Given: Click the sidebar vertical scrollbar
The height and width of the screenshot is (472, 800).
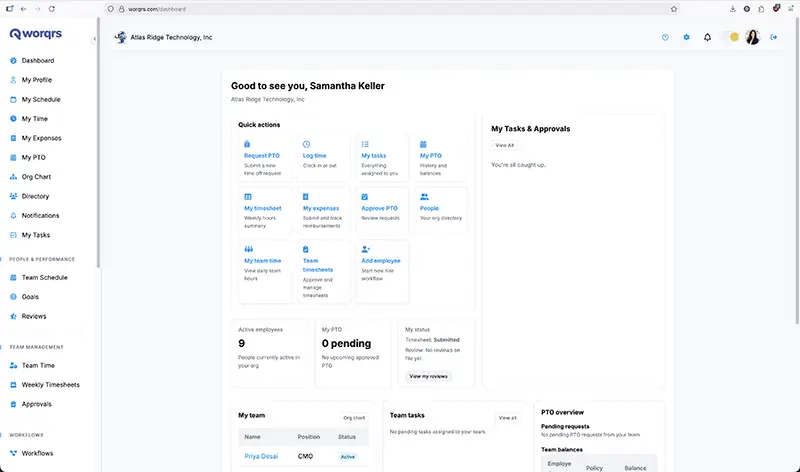Looking at the screenshot, I should (98, 143).
